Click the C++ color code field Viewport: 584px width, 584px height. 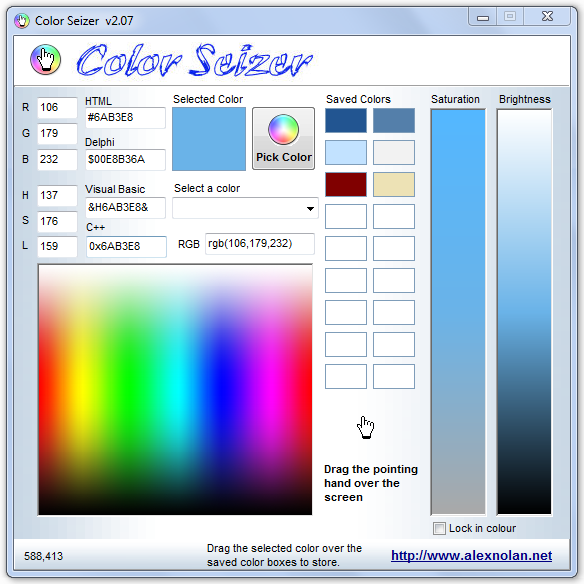click(x=126, y=247)
